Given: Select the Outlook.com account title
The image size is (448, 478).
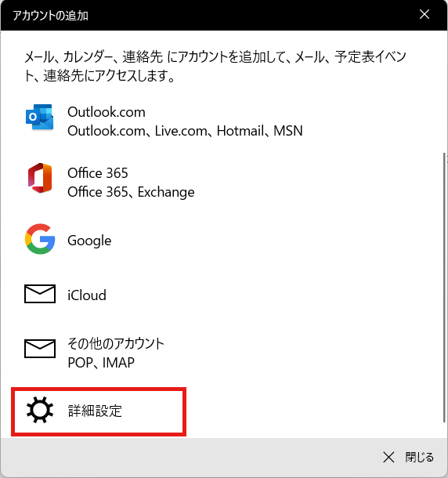Looking at the screenshot, I should (x=107, y=112).
